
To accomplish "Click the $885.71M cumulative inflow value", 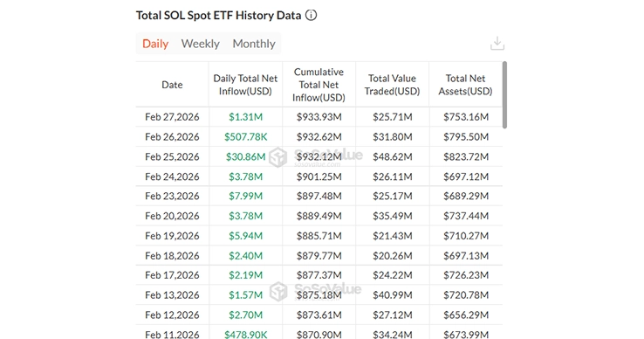I will click(319, 236).
